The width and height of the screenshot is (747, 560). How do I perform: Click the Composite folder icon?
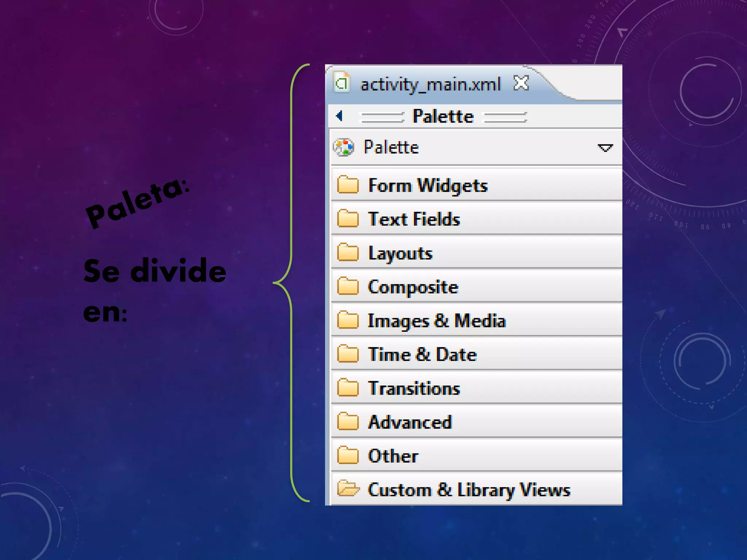point(348,286)
